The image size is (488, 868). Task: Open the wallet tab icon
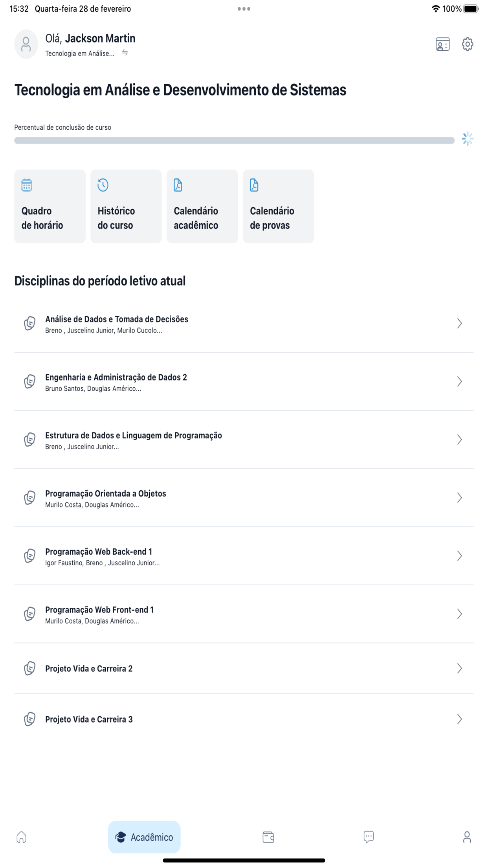point(268,837)
